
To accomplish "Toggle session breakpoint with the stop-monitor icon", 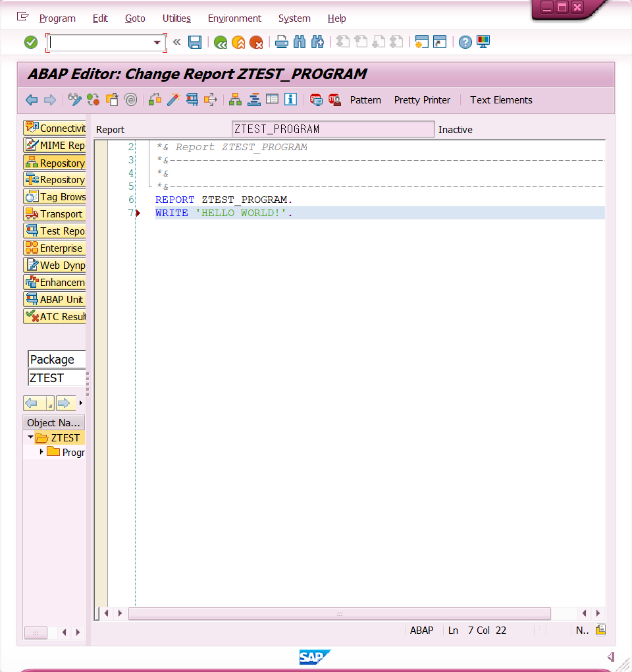I will tap(316, 99).
